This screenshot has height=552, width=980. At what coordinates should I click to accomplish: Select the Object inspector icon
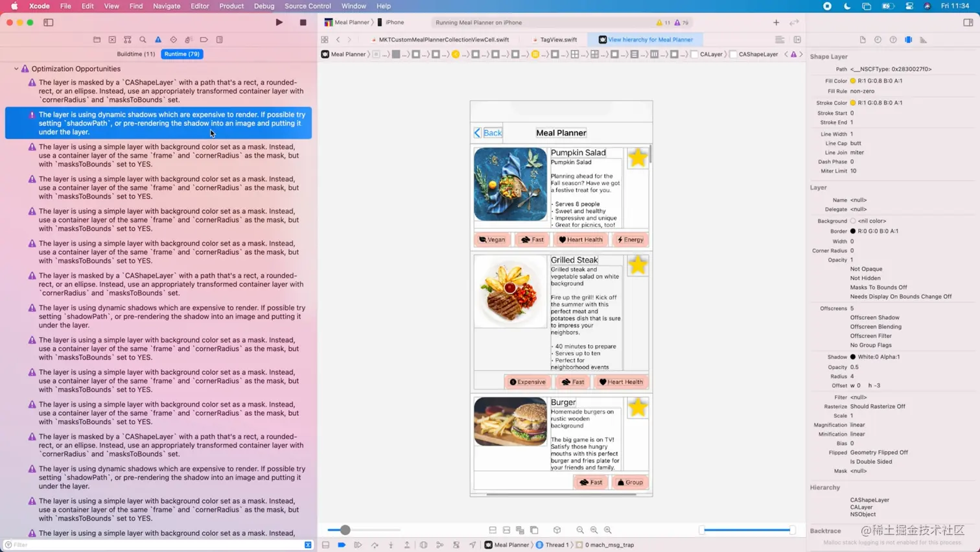click(909, 40)
